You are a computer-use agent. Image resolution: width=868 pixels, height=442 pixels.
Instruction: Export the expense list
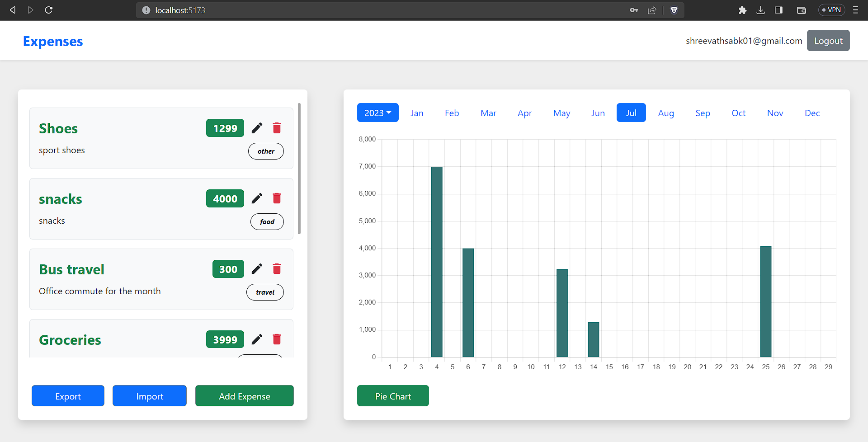(x=68, y=395)
